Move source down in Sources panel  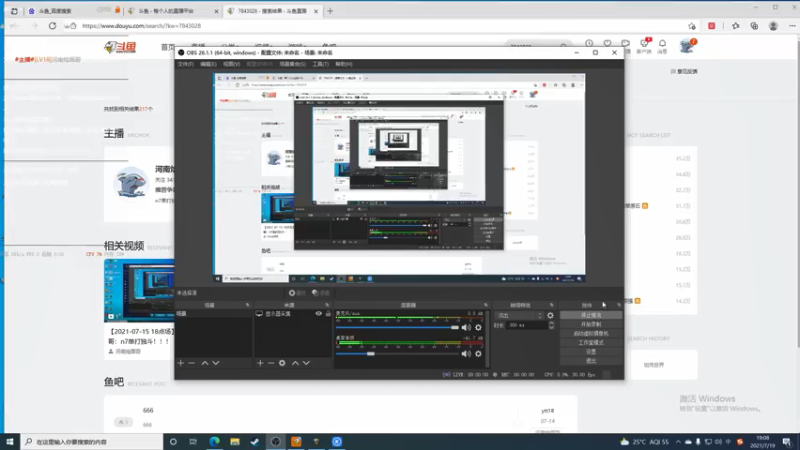pyautogui.click(x=306, y=363)
